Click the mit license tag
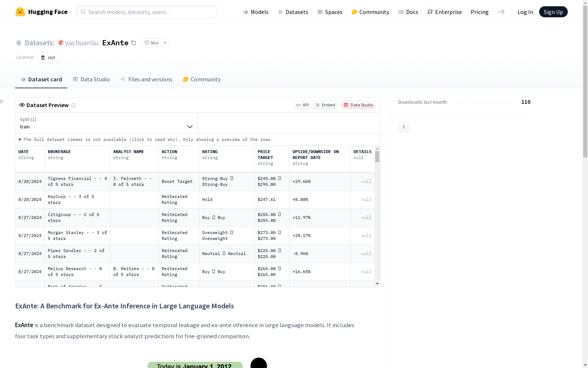The width and height of the screenshot is (588, 368). (x=48, y=57)
